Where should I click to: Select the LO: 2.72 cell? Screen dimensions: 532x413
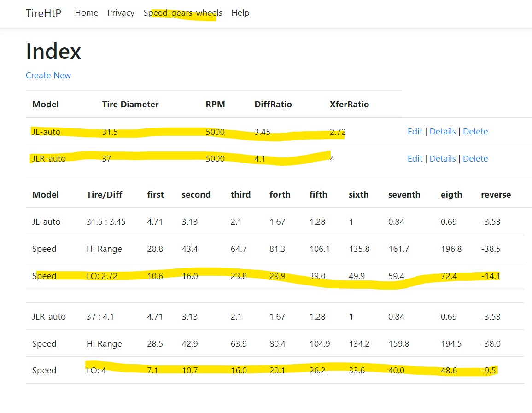(x=102, y=276)
